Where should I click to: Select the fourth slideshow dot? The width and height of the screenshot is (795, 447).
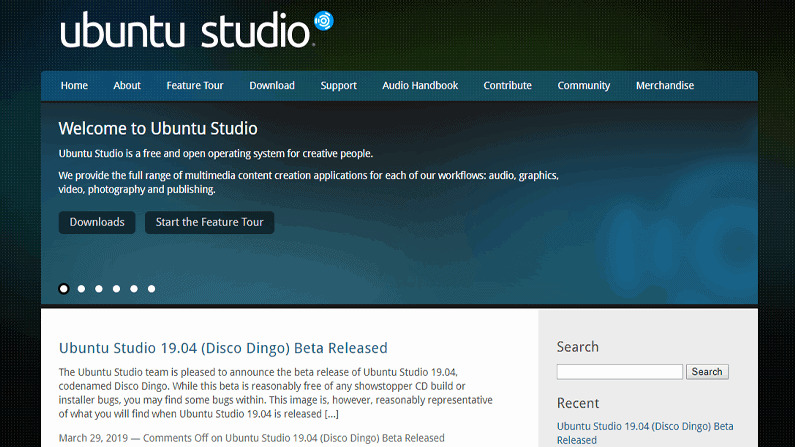pyautogui.click(x=117, y=289)
